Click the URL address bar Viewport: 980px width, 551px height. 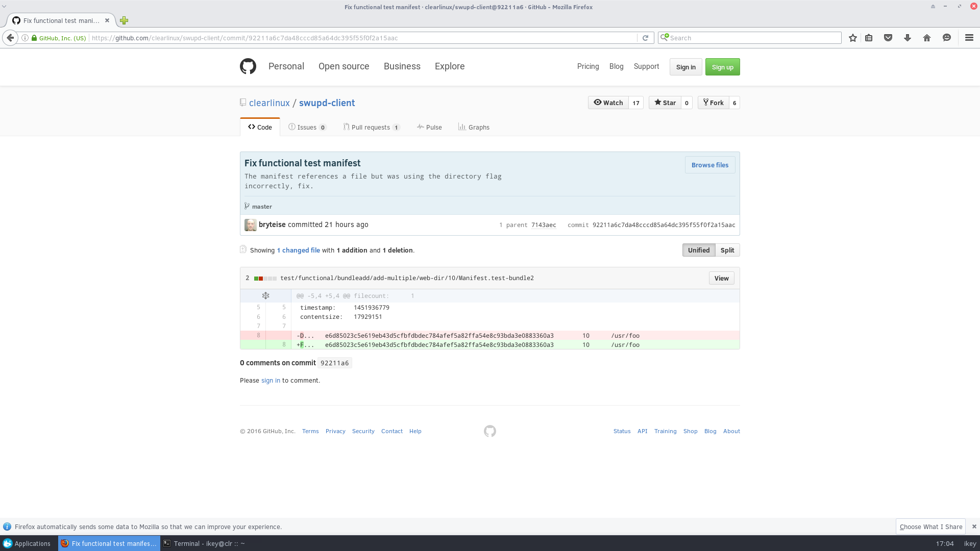[x=362, y=38]
